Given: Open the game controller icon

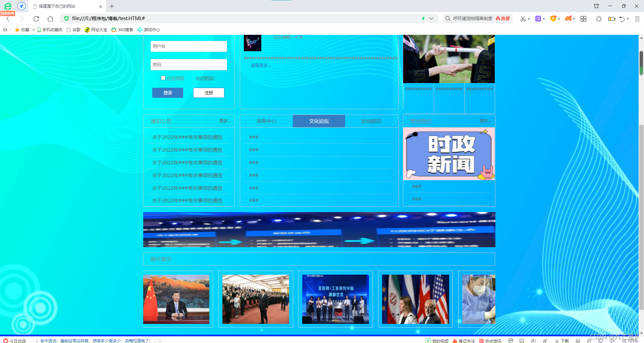Looking at the screenshot, I should tap(568, 19).
